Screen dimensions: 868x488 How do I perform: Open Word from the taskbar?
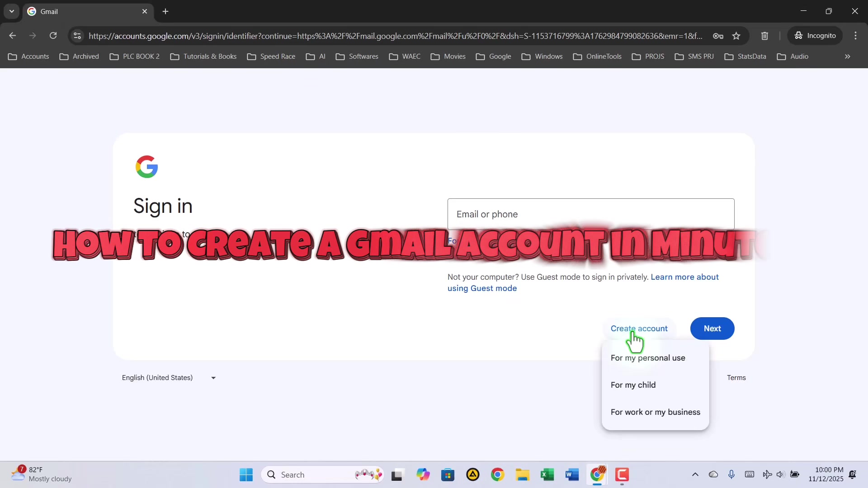572,475
